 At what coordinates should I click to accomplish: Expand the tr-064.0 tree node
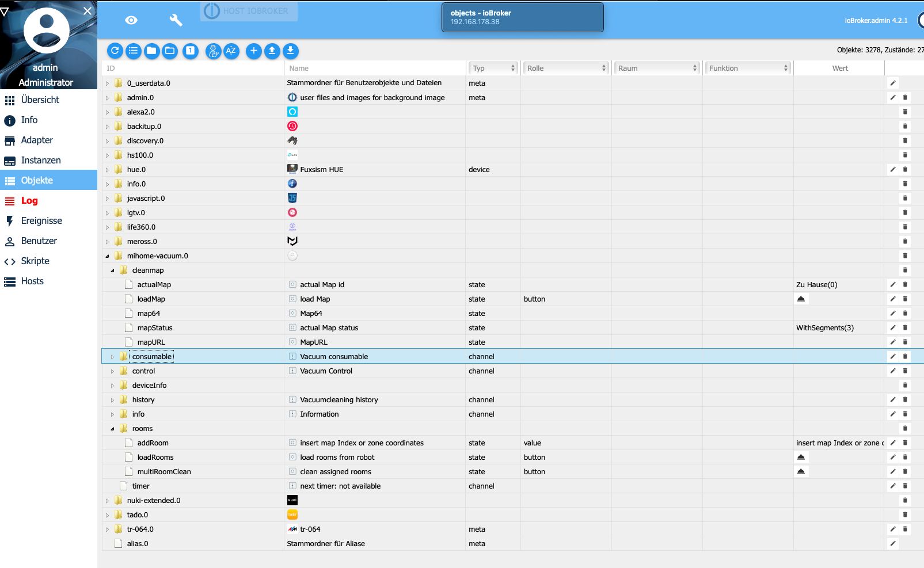107,529
